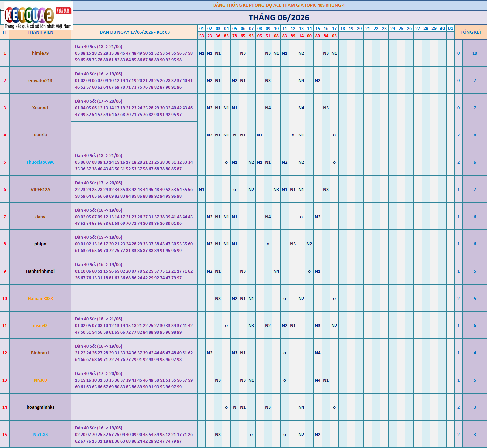This screenshot has width=487, height=448.
Task: Select hoangminhks member cell
Action: pyautogui.click(x=40, y=407)
